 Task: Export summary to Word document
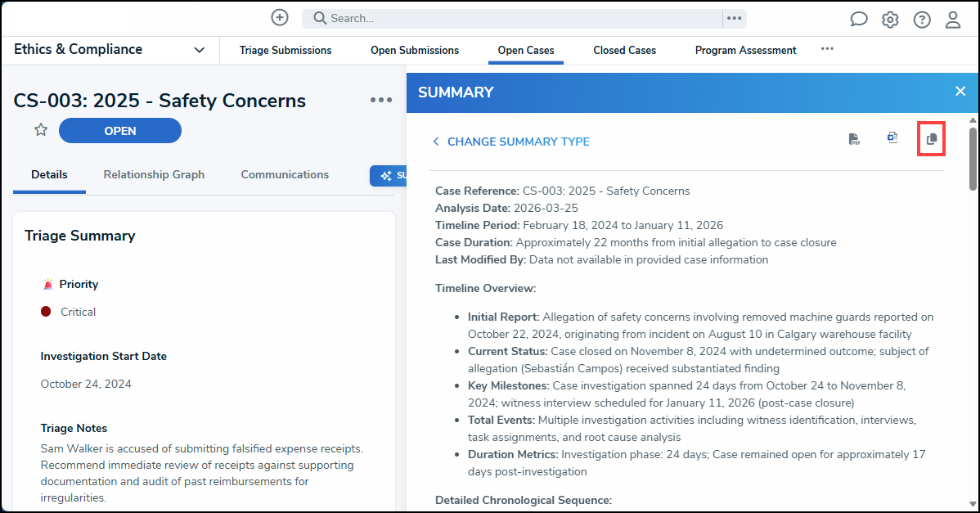pyautogui.click(x=892, y=138)
